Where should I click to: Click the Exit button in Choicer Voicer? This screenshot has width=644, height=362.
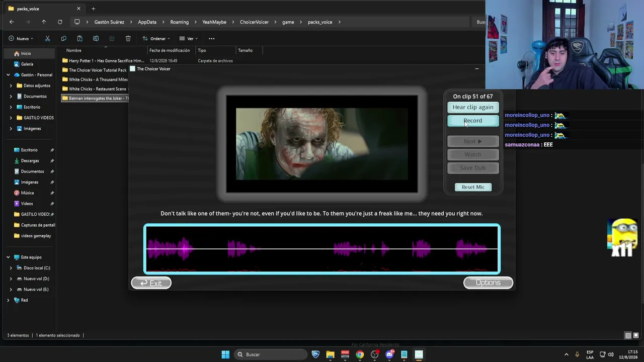click(x=151, y=283)
